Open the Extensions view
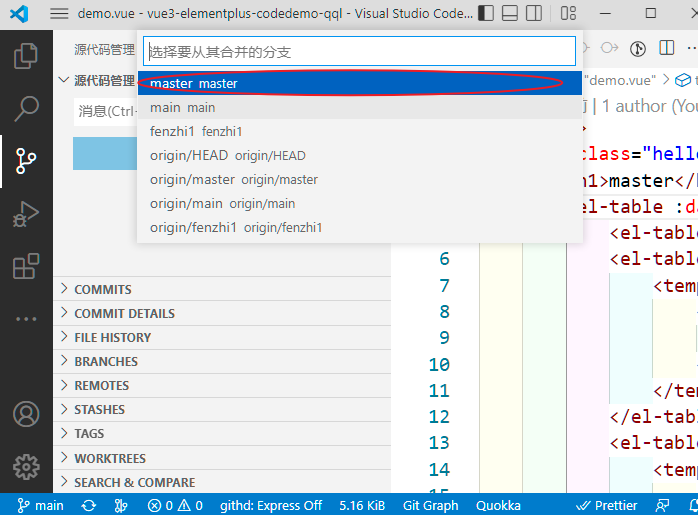The height and width of the screenshot is (515, 698). tap(26, 266)
